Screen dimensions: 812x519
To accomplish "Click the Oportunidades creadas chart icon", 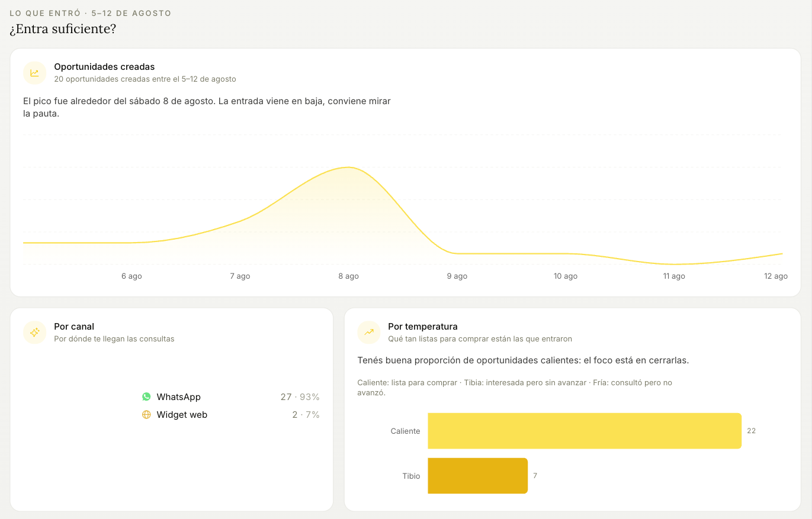I will (x=34, y=73).
